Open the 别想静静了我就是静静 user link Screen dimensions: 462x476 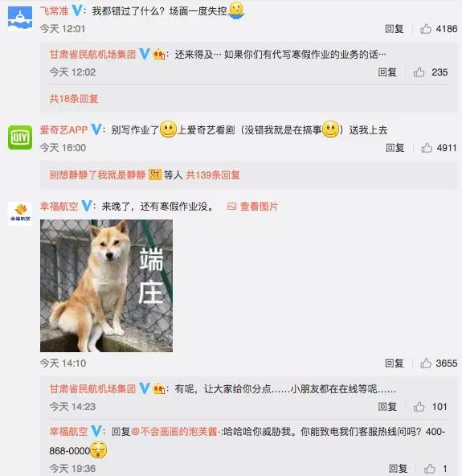(97, 174)
